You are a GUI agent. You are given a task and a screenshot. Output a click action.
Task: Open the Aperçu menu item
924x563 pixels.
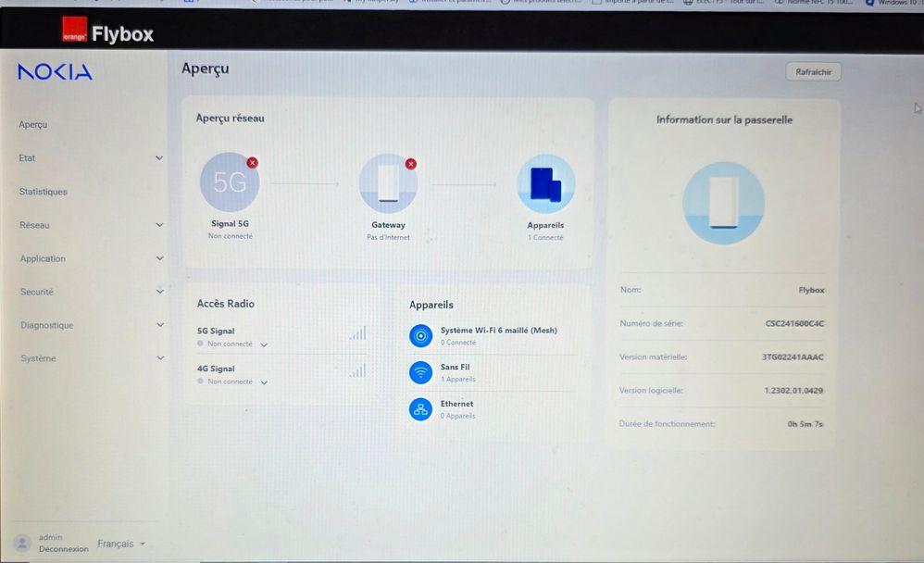point(33,124)
